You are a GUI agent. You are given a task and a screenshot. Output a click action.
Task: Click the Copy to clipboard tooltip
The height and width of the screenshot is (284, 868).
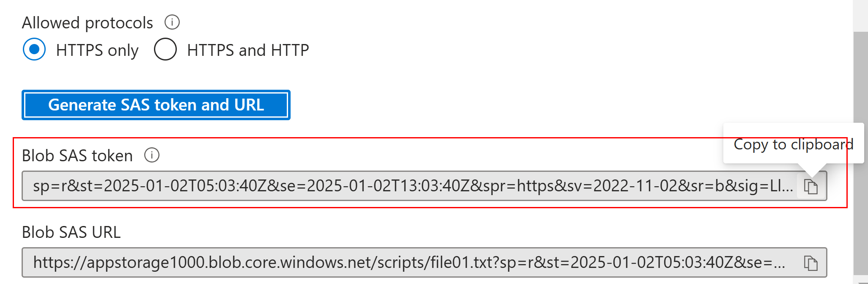tap(794, 144)
